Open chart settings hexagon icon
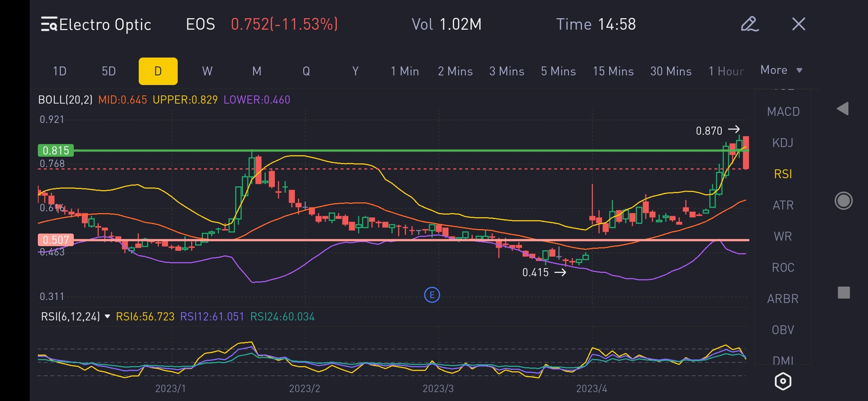 click(783, 381)
